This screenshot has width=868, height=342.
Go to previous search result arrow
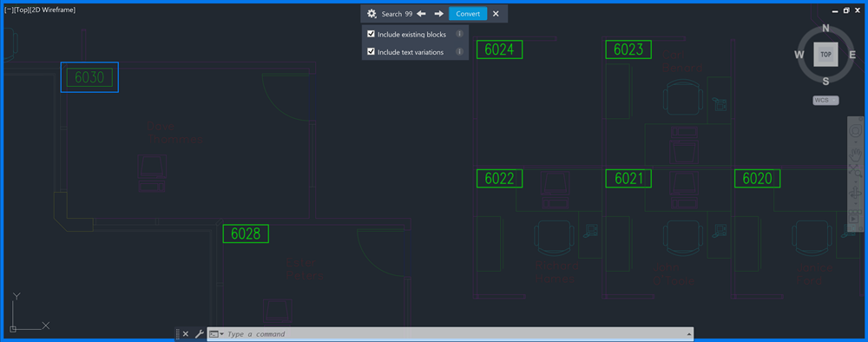[421, 14]
